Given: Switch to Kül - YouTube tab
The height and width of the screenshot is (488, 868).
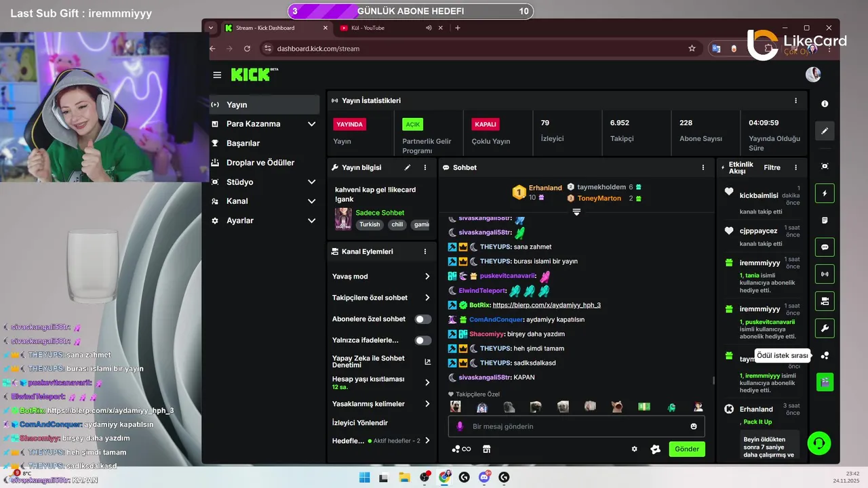Looking at the screenshot, I should click(392, 28).
